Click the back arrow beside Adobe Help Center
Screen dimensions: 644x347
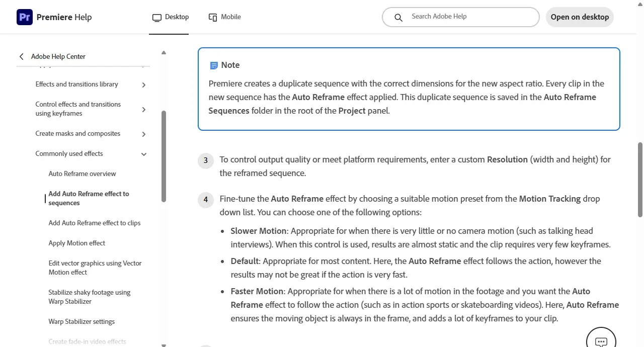tap(21, 57)
